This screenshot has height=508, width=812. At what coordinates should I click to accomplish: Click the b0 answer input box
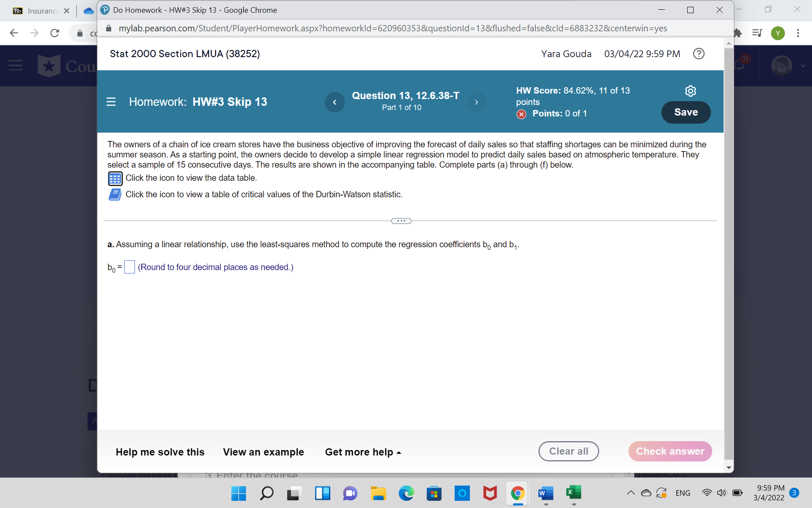pos(129,267)
